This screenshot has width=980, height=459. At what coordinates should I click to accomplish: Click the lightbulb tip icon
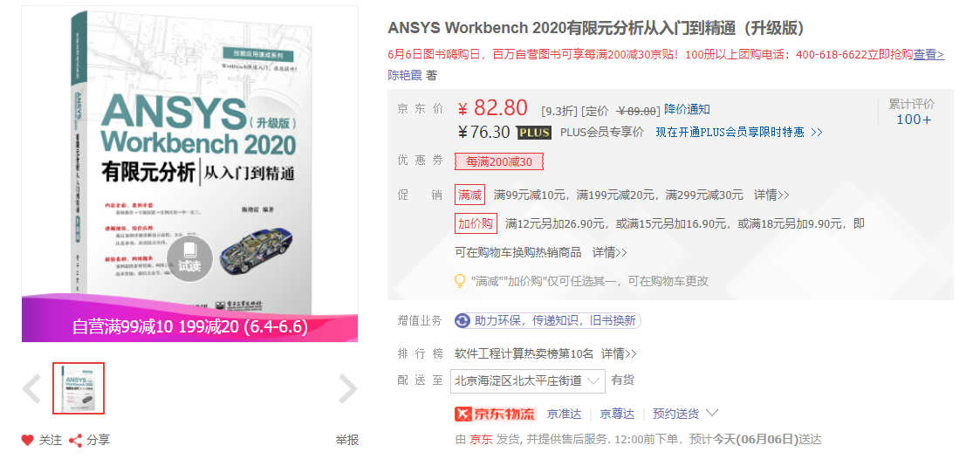[461, 281]
